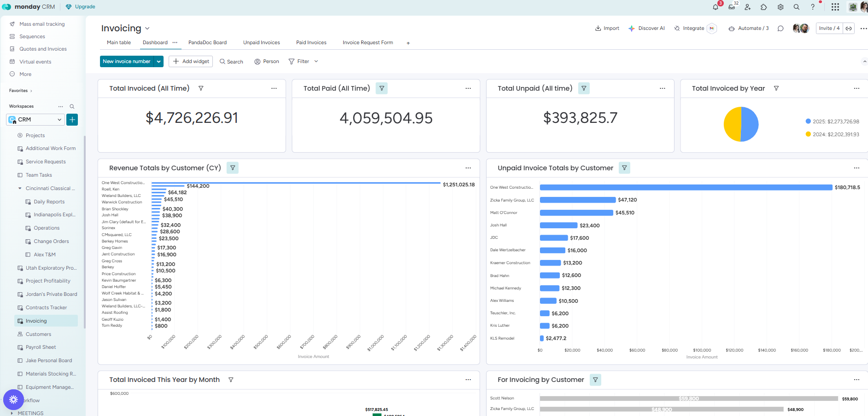The height and width of the screenshot is (416, 868).
Task: Click the search magnifier in top bar
Action: click(x=796, y=7)
